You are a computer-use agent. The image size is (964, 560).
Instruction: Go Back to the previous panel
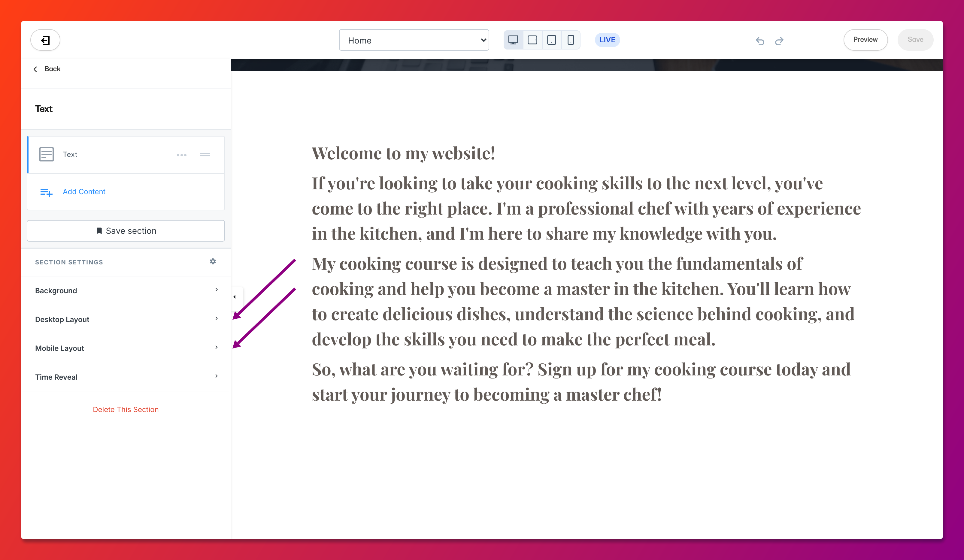(47, 69)
